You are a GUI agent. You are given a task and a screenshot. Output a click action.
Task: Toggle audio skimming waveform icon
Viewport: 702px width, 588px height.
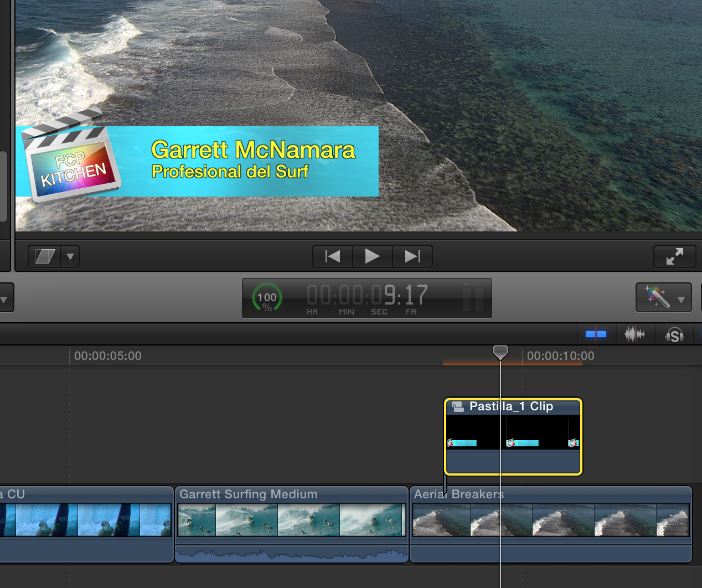pos(635,333)
